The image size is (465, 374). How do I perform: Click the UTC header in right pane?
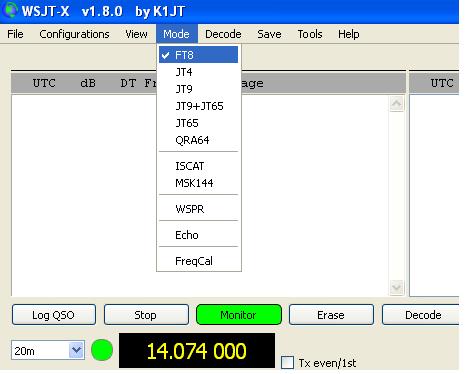tap(442, 83)
